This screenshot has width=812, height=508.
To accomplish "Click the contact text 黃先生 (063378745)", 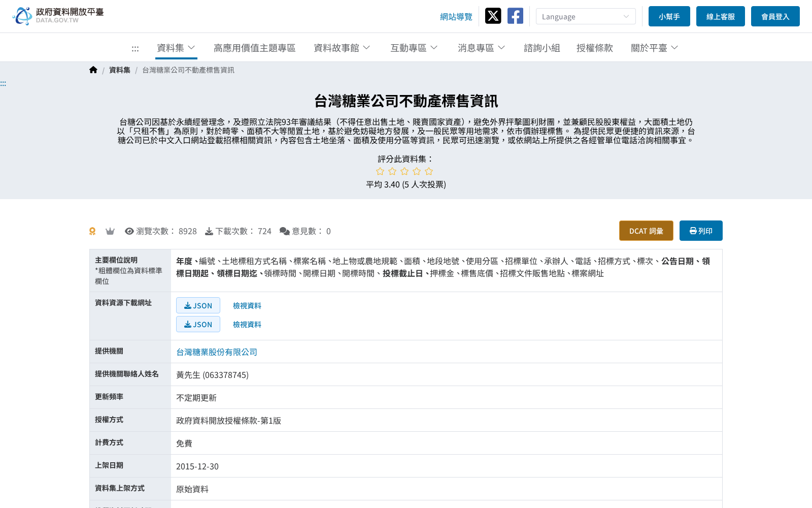I will (x=212, y=375).
